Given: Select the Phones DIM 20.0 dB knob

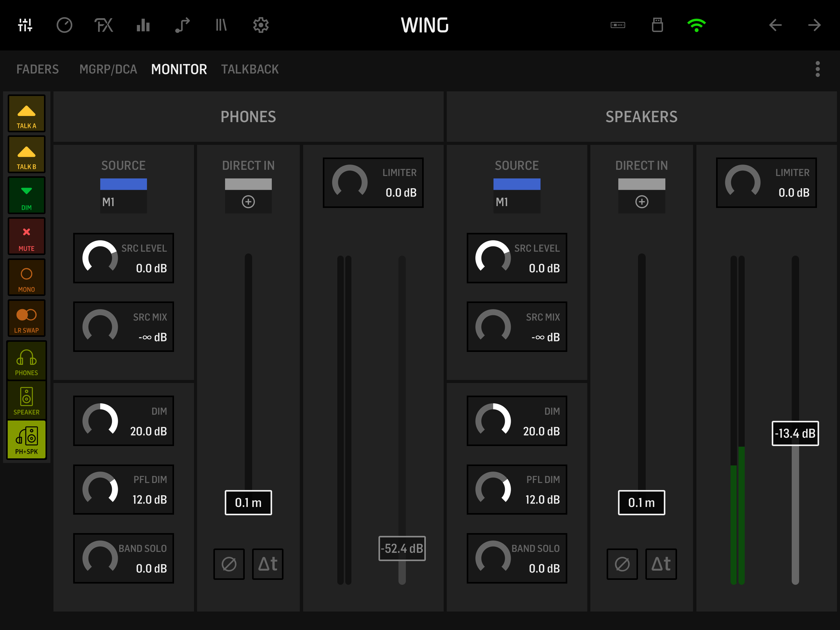Looking at the screenshot, I should pos(123,421).
